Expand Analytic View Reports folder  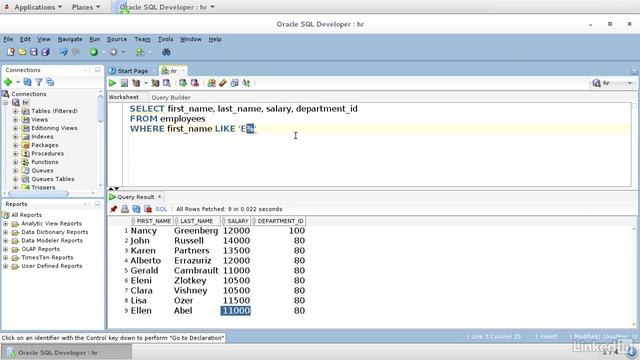coord(6,224)
